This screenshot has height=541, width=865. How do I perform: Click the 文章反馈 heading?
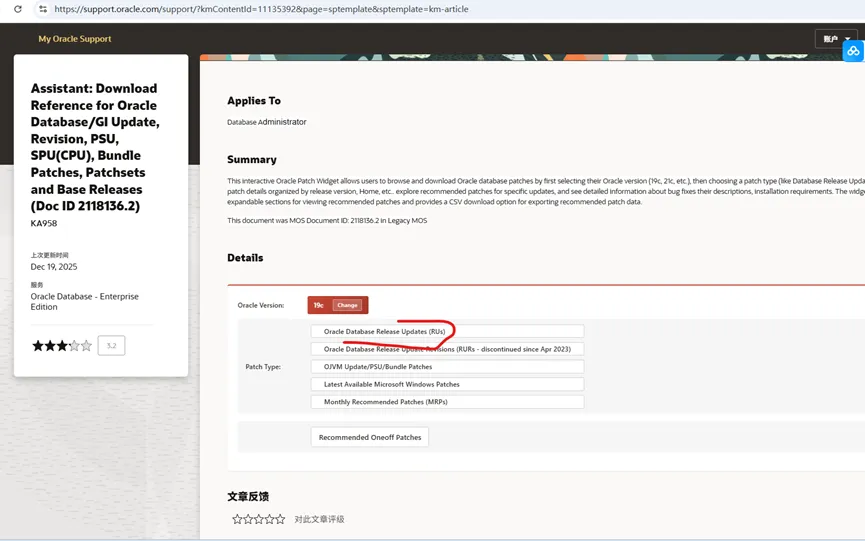coord(248,496)
